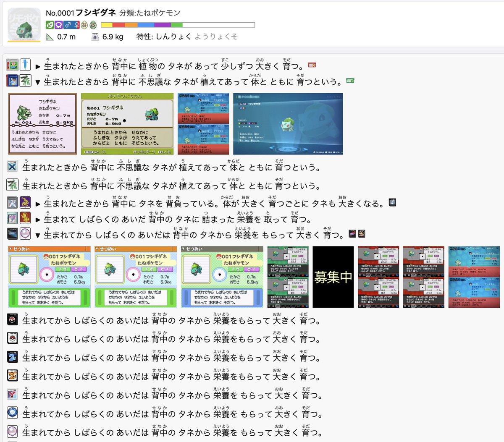Click the purple Poison type icon

(x=58, y=25)
